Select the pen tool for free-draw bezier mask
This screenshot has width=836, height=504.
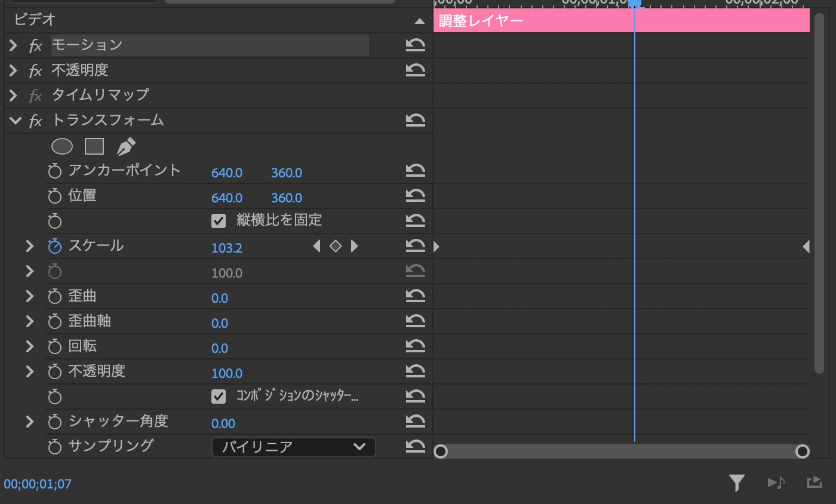coord(126,146)
